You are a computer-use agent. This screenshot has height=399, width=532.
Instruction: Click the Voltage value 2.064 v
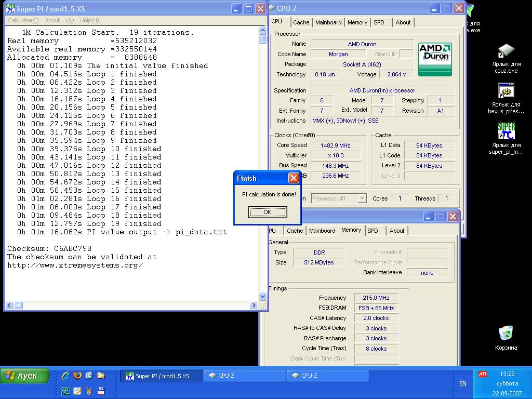point(396,74)
